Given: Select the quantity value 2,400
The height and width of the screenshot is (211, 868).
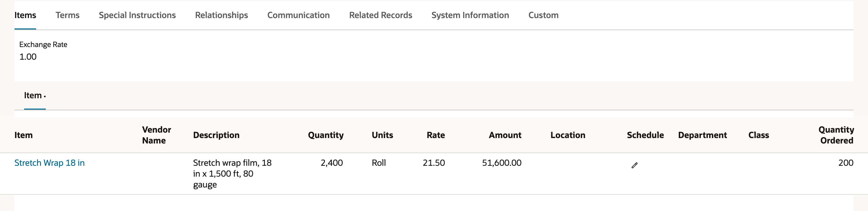Looking at the screenshot, I should click(x=332, y=163).
